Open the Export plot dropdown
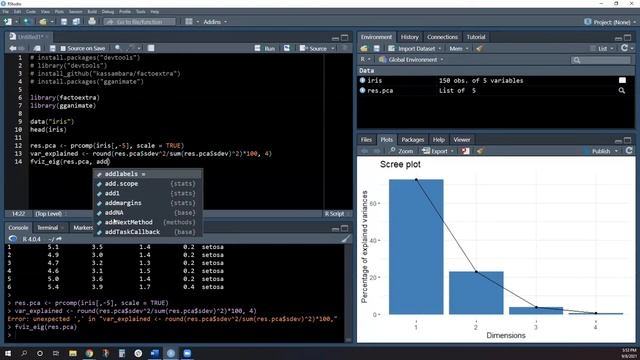The height and width of the screenshot is (360, 640). click(x=438, y=151)
